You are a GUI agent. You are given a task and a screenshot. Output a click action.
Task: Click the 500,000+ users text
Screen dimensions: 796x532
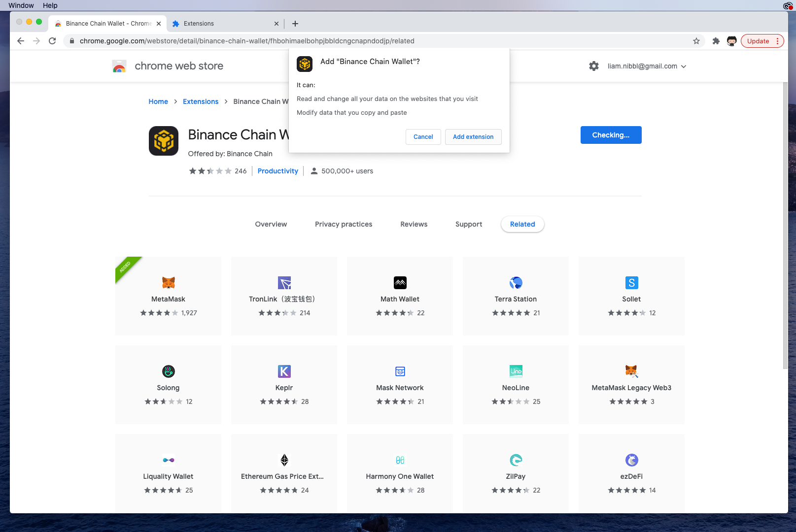[347, 171]
